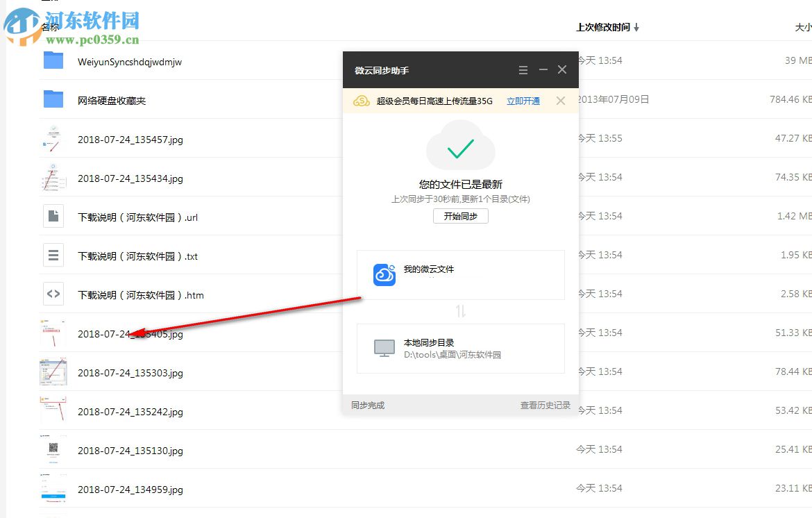The image size is (812, 518).
Task: Click the green cloud checkmark icon
Action: 460,147
